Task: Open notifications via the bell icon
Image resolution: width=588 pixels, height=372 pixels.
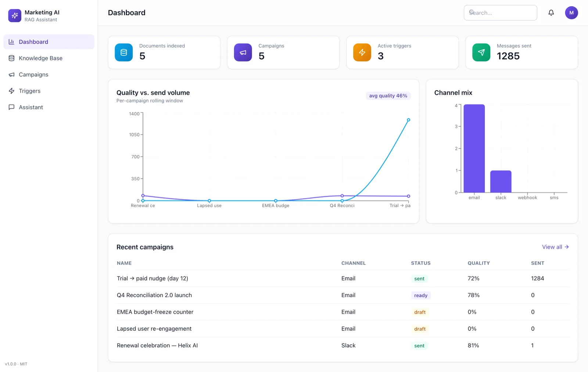Action: coord(551,13)
